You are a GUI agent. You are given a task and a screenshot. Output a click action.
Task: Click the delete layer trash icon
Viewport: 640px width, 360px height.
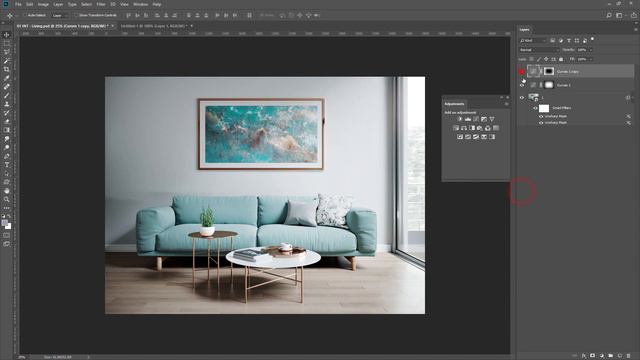[629, 356]
